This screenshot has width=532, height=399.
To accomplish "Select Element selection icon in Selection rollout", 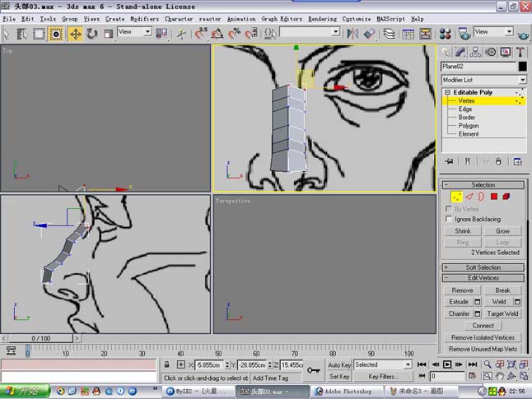I will pos(506,197).
